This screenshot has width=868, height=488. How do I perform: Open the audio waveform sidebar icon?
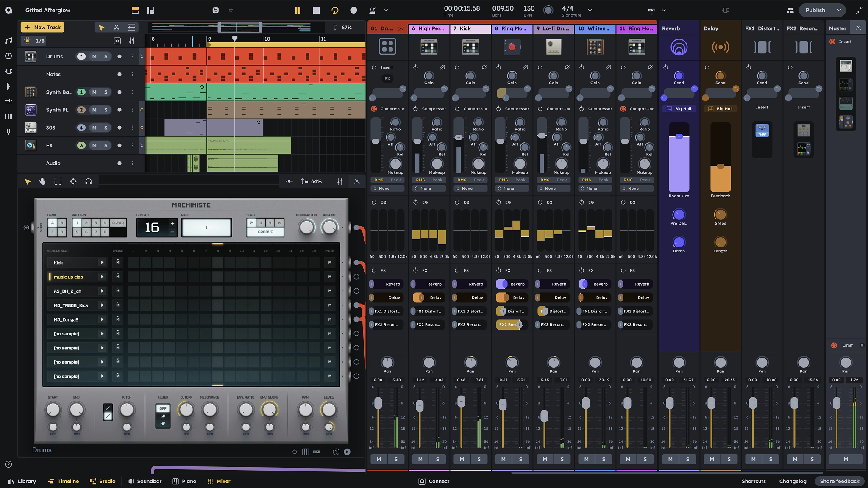click(x=8, y=86)
